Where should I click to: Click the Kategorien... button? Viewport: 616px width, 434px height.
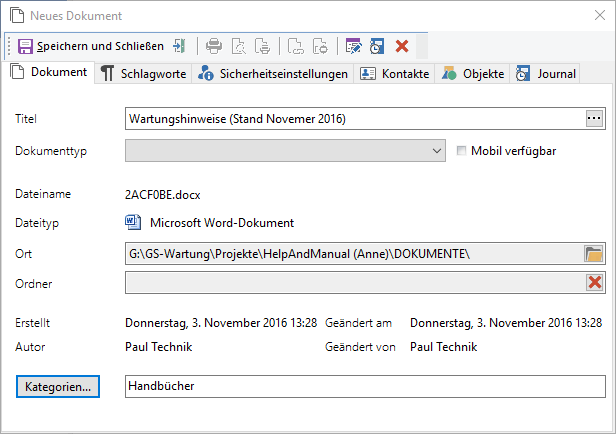tap(58, 386)
